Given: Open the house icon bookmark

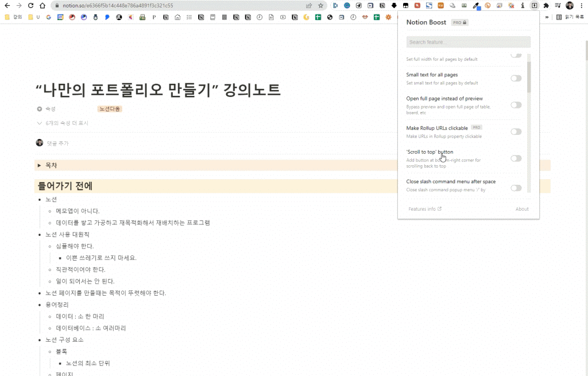Looking at the screenshot, I should point(177,17).
